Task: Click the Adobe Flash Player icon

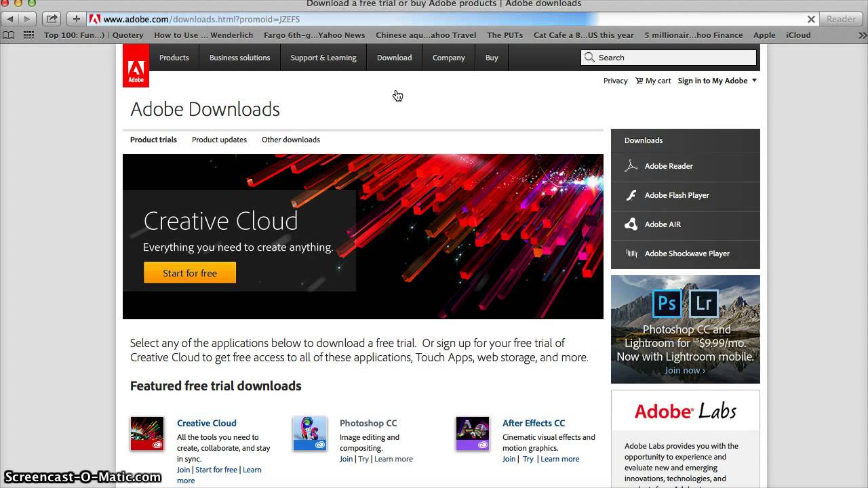Action: click(631, 195)
